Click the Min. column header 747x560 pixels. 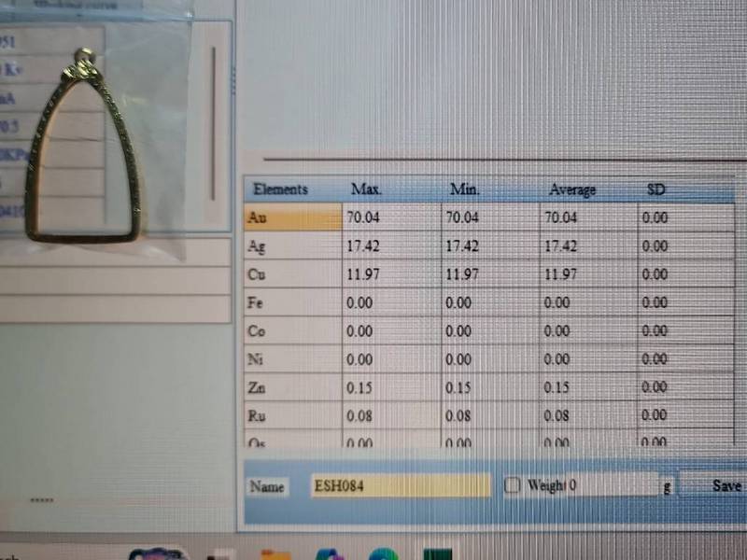(x=464, y=189)
